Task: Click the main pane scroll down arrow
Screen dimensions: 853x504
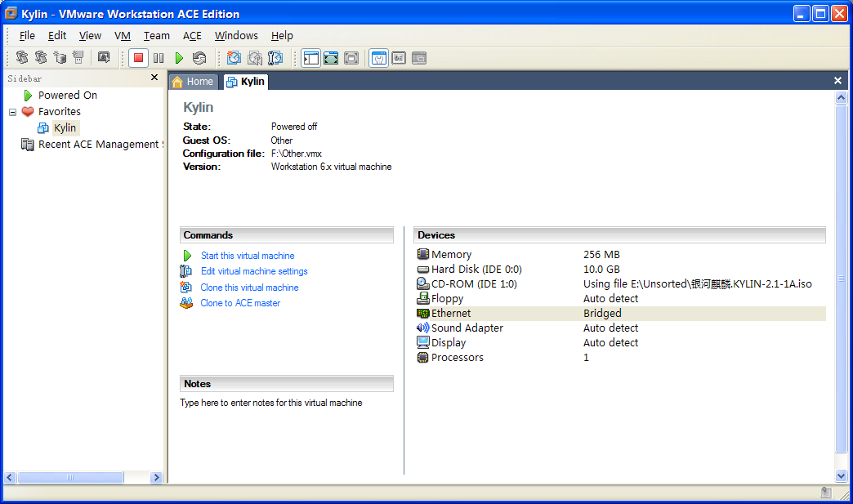Action: 841,476
